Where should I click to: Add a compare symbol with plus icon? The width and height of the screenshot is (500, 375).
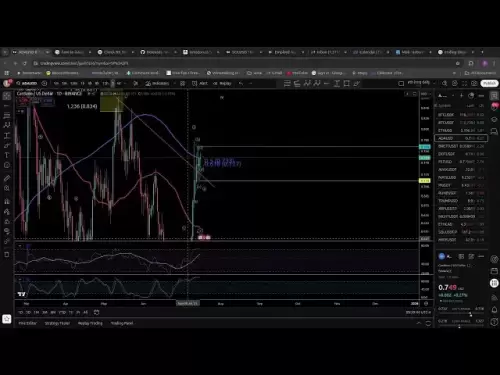[x=44, y=83]
